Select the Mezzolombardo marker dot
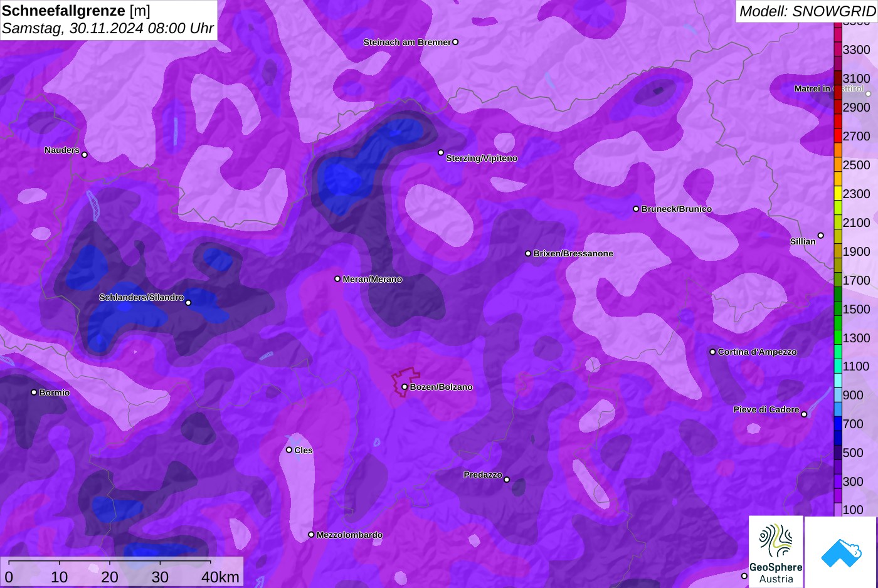 point(311,535)
